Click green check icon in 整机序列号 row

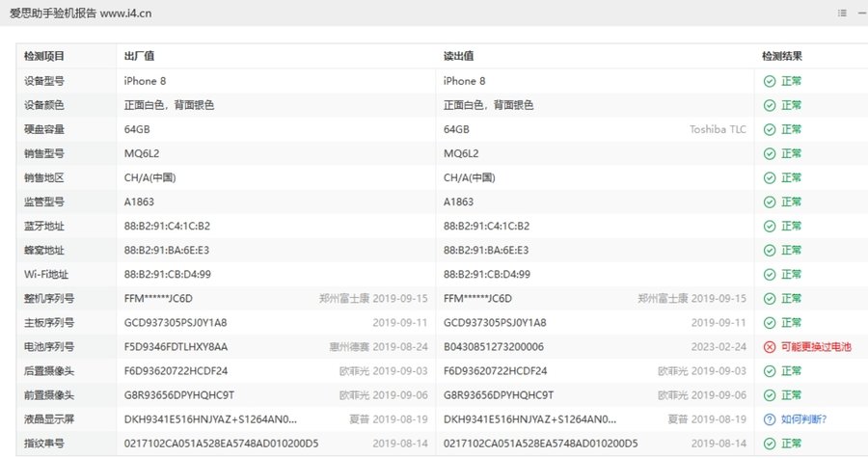pyautogui.click(x=770, y=299)
